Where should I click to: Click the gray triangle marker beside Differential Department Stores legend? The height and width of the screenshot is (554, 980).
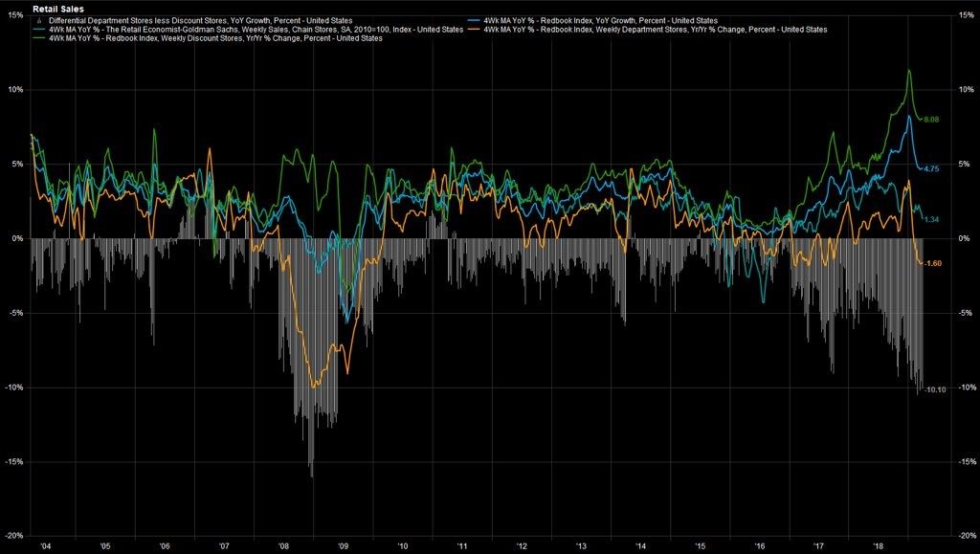click(39, 21)
